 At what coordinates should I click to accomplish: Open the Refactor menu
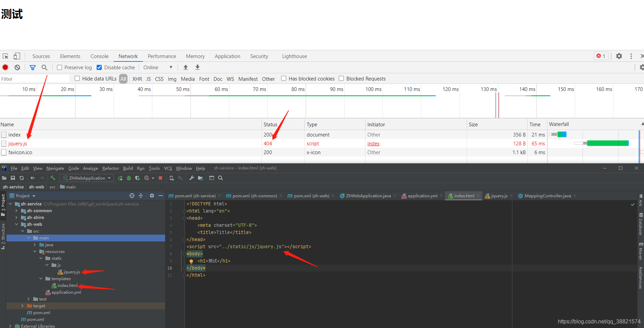111,168
